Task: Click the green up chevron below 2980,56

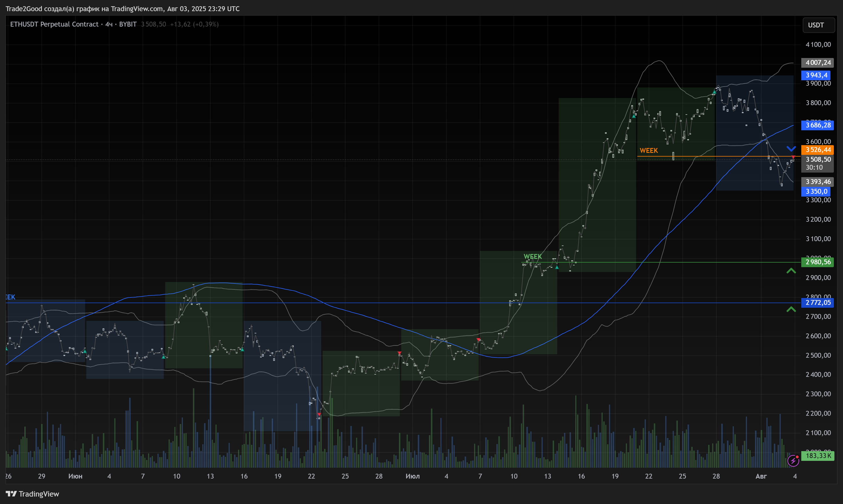Action: pyautogui.click(x=791, y=271)
